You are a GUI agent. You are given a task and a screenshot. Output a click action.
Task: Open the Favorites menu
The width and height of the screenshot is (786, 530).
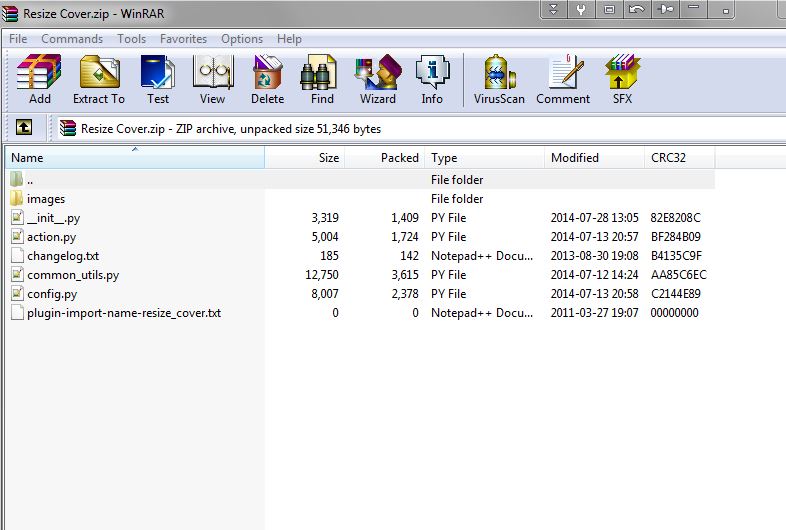coord(183,39)
